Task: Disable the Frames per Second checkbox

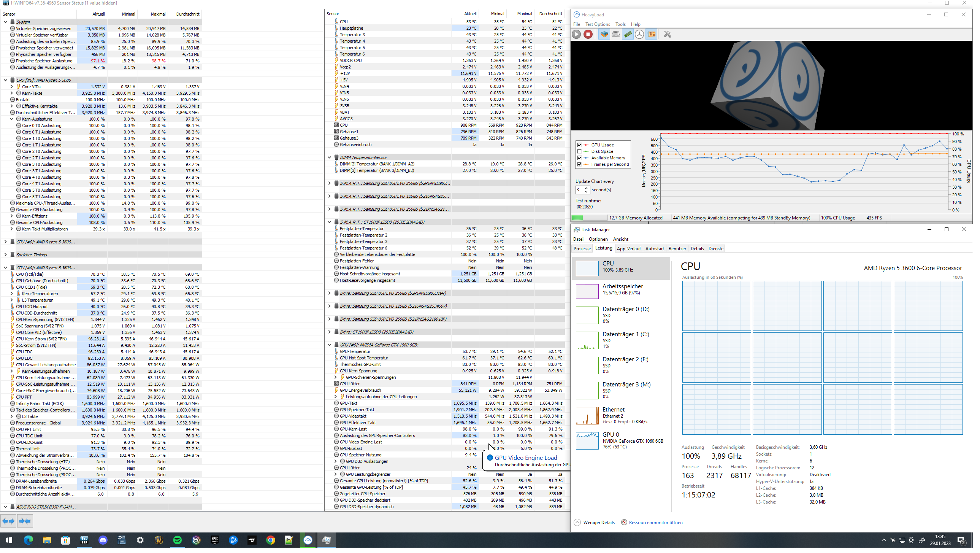Action: pos(580,164)
